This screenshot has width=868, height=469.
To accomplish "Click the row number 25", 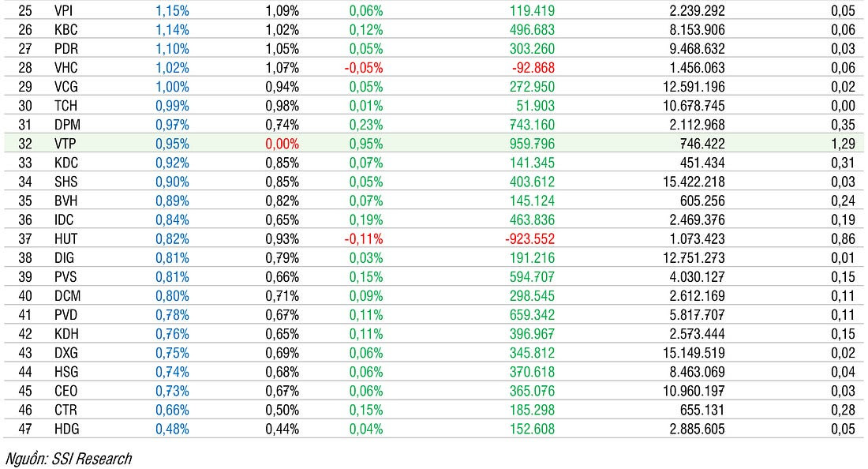I will tap(24, 11).
